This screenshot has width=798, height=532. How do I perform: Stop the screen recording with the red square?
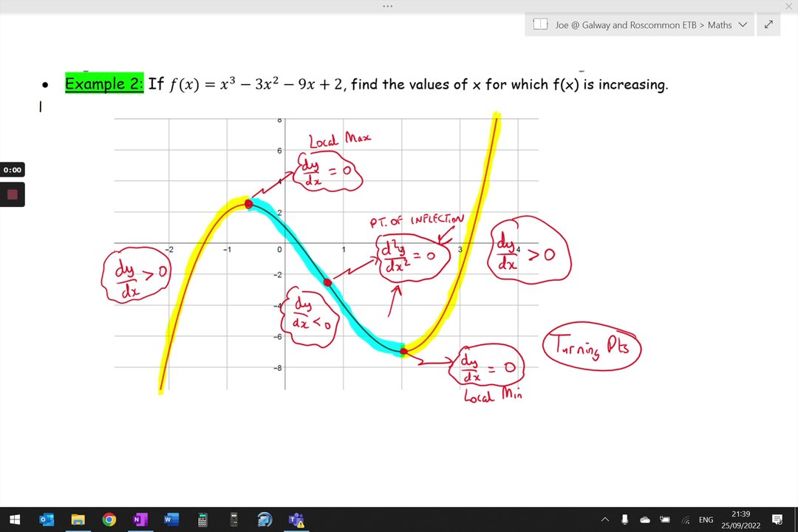(x=13, y=194)
